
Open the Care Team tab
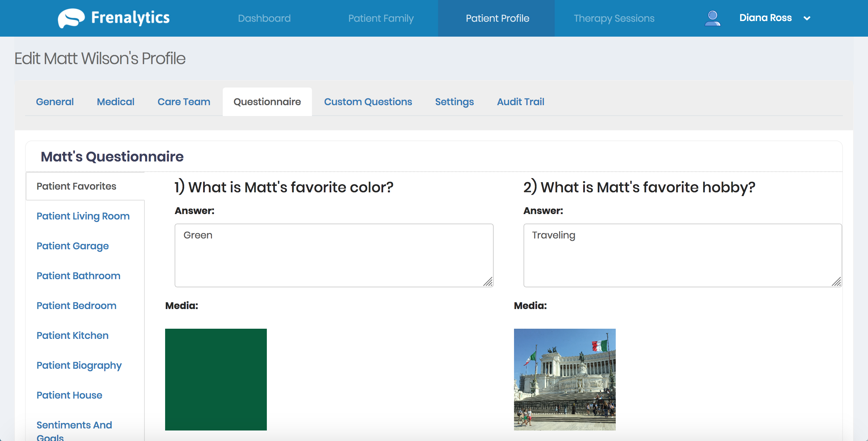point(184,102)
